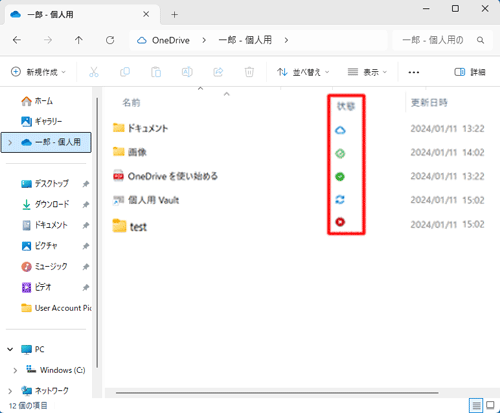Click the syncing arrows status for 個人用 Vault

point(340,200)
